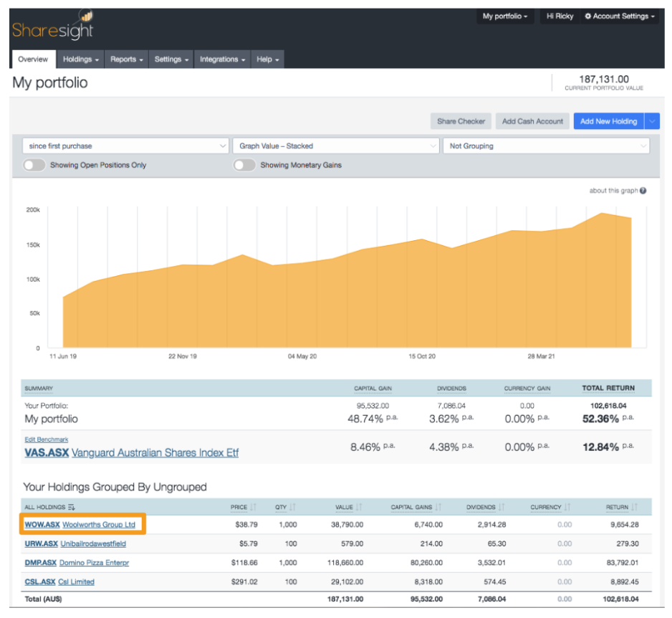Screen dimensions: 672x618
Task: Sort holdings by Qty column arrows
Action: 292,507
